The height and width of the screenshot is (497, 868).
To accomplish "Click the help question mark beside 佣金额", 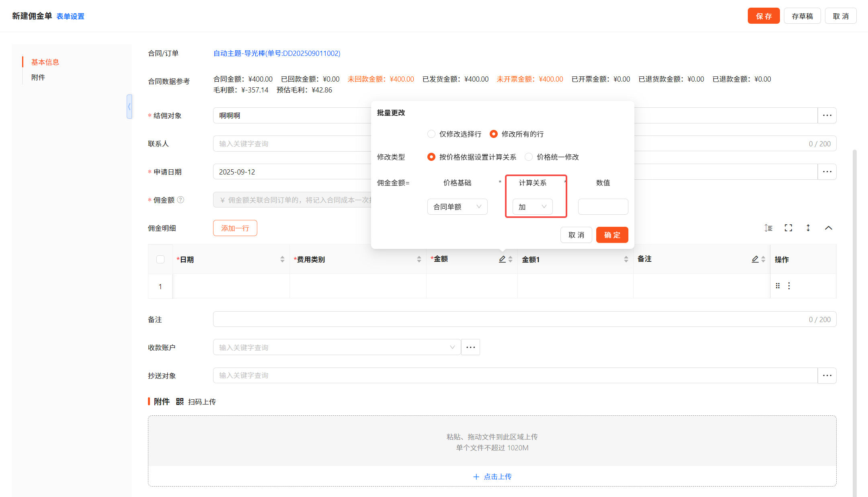I will (x=181, y=200).
